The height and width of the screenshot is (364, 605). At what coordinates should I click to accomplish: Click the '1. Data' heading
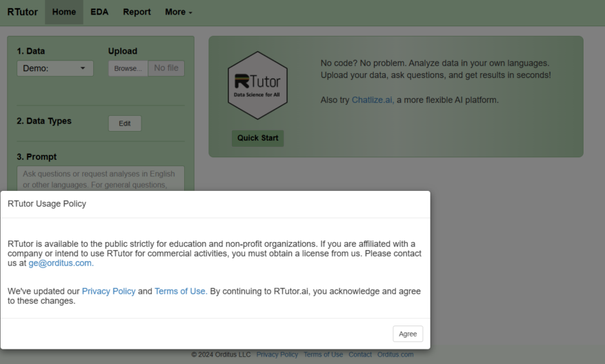click(31, 51)
